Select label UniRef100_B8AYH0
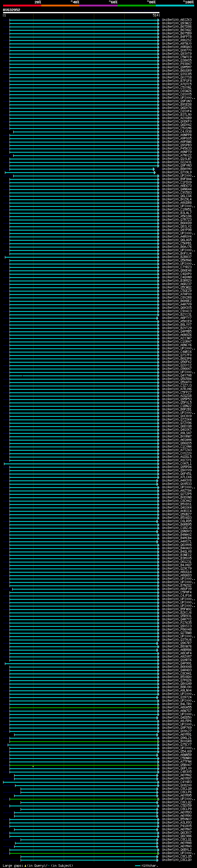The image size is (197, 868). [x=177, y=169]
